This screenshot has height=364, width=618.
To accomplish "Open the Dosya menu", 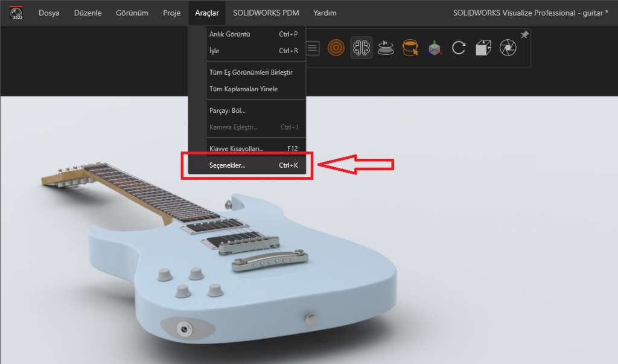I will coord(49,13).
